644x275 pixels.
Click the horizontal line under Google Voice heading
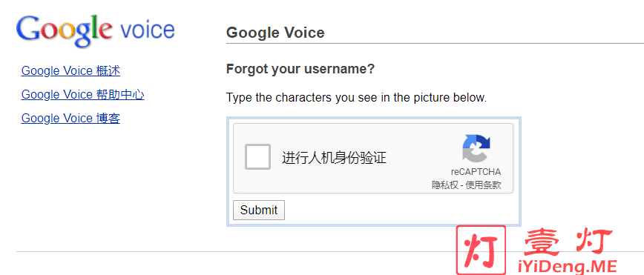435,43
